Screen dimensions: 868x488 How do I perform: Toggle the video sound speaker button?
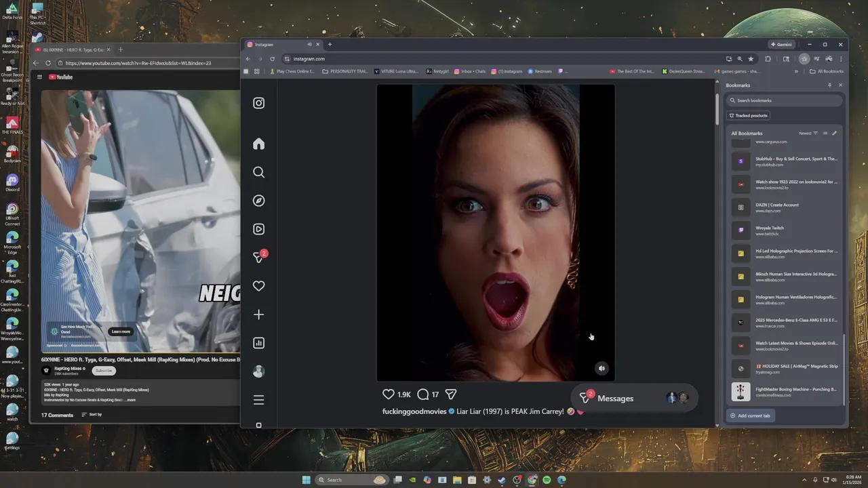click(601, 369)
